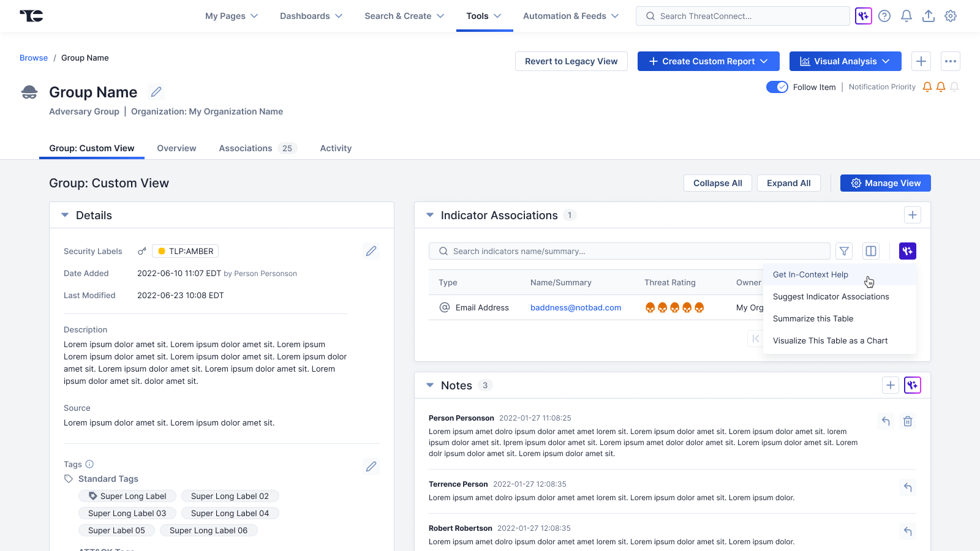Set notification priority to the third bell
This screenshot has height=551, width=980.
pyautogui.click(x=954, y=87)
